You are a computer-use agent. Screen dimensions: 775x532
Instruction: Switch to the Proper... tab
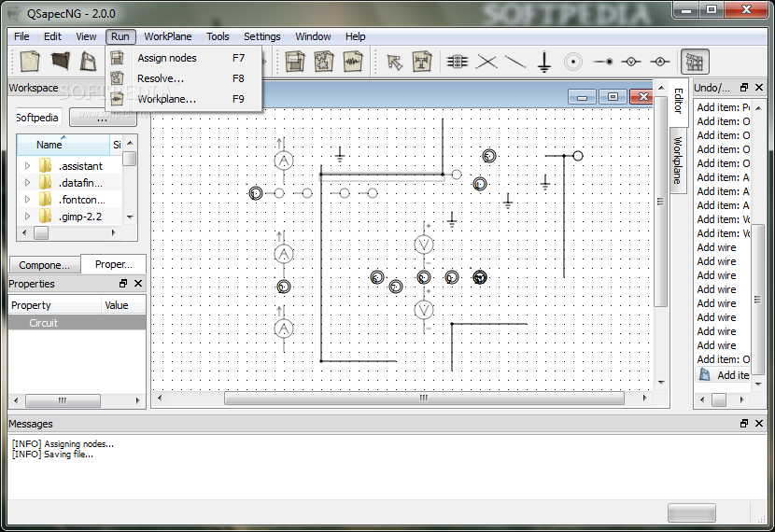coord(114,264)
